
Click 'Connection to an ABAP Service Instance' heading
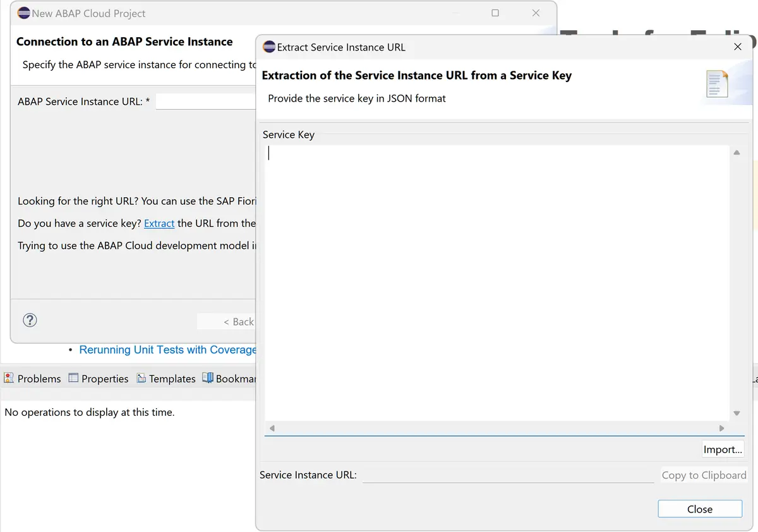coord(124,42)
